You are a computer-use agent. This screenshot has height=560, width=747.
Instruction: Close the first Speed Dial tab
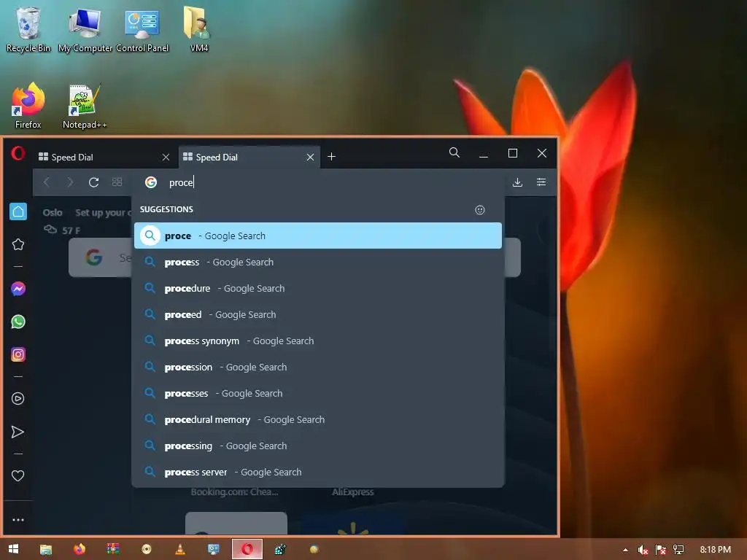coord(166,157)
